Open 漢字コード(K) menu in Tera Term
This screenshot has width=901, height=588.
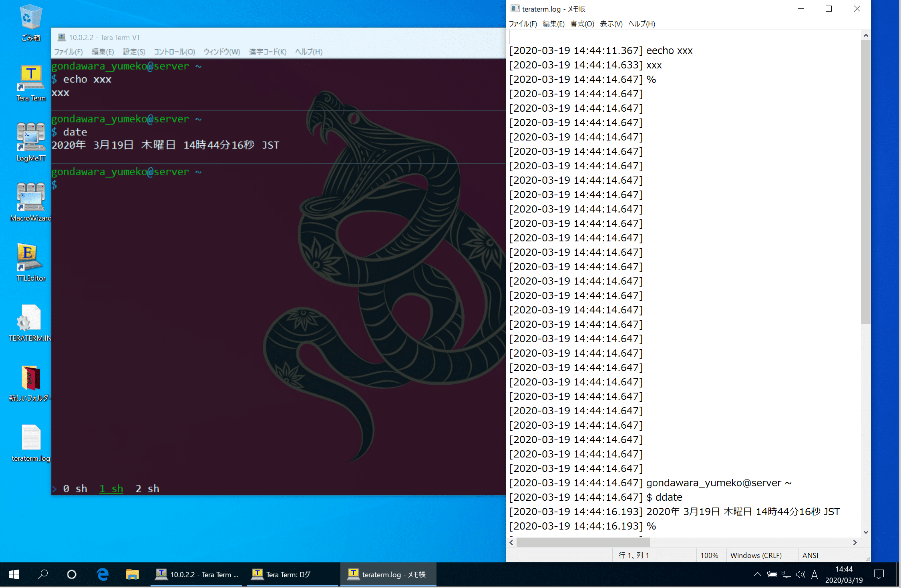click(x=267, y=52)
